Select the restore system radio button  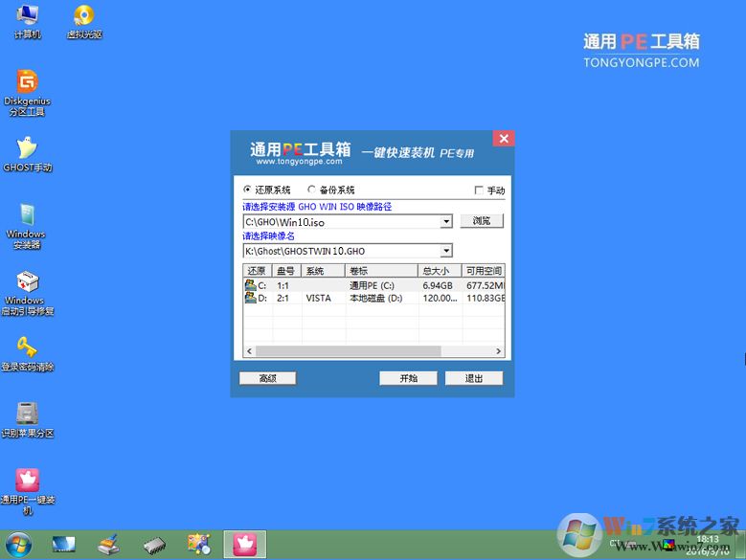point(248,190)
